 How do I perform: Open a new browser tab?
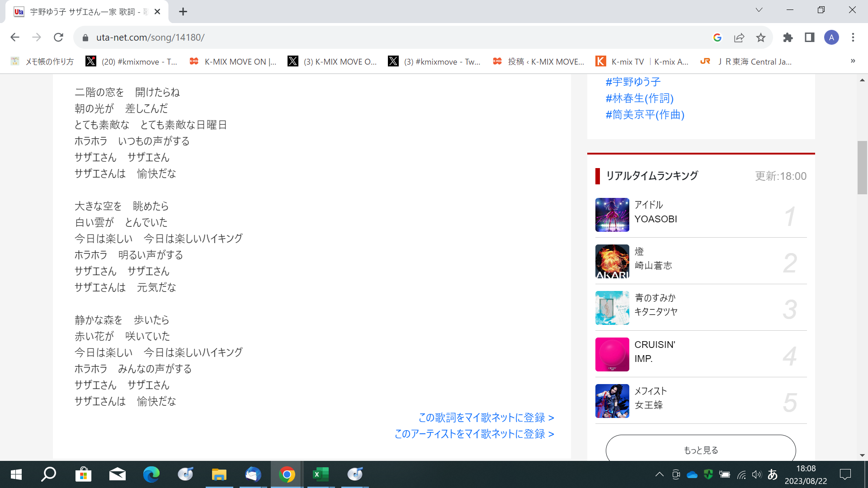[183, 12]
